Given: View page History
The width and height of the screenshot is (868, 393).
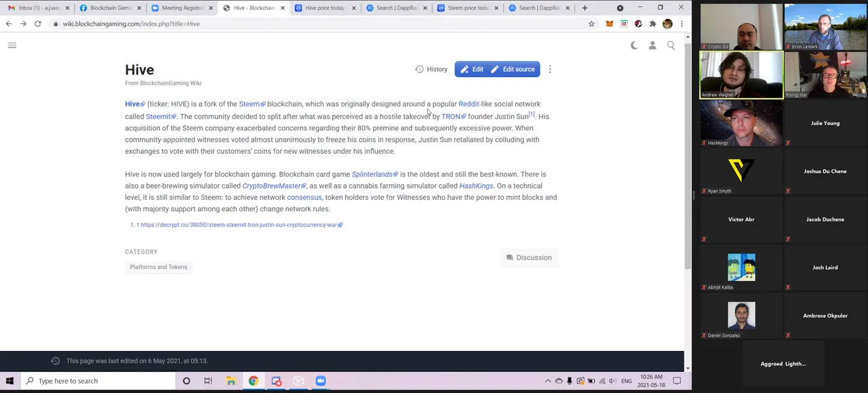Looking at the screenshot, I should coord(431,69).
